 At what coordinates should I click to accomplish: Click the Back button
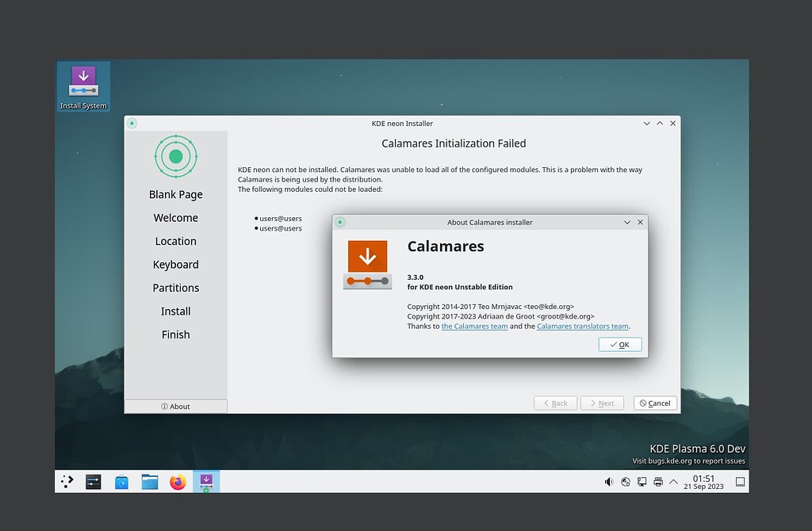[x=555, y=403]
